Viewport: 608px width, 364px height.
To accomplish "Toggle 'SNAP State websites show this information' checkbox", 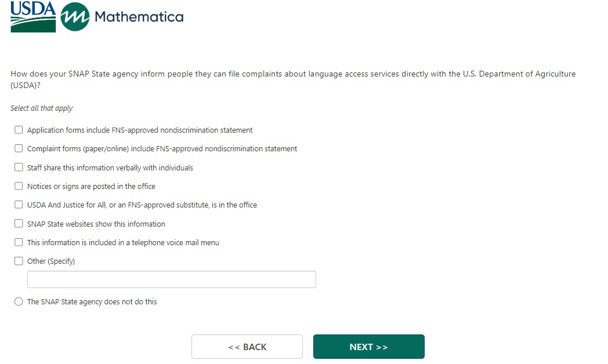I will (x=19, y=224).
